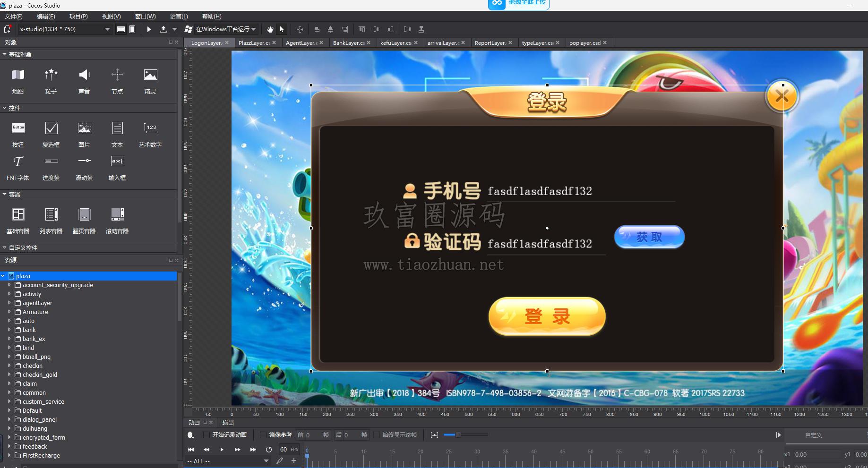Collapse the 容器 section
The height and width of the screenshot is (468, 868).
(x=4, y=195)
